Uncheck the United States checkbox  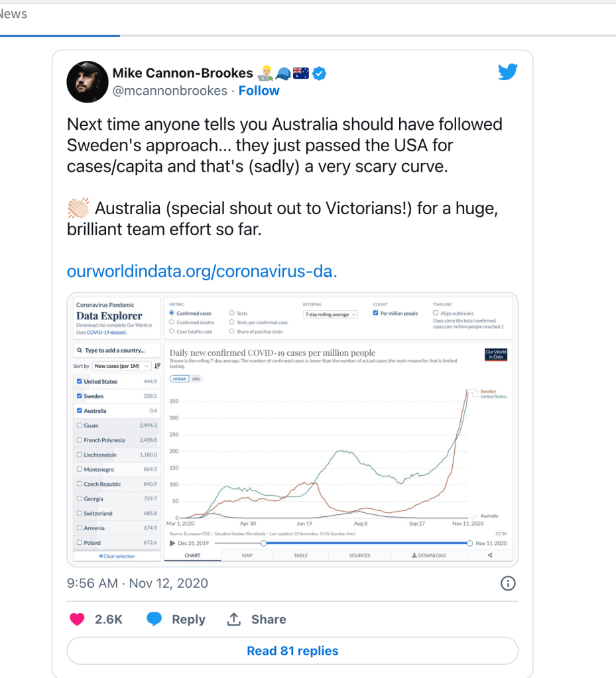80,382
